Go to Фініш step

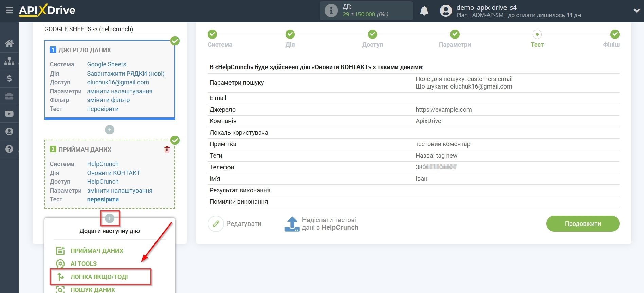point(615,34)
